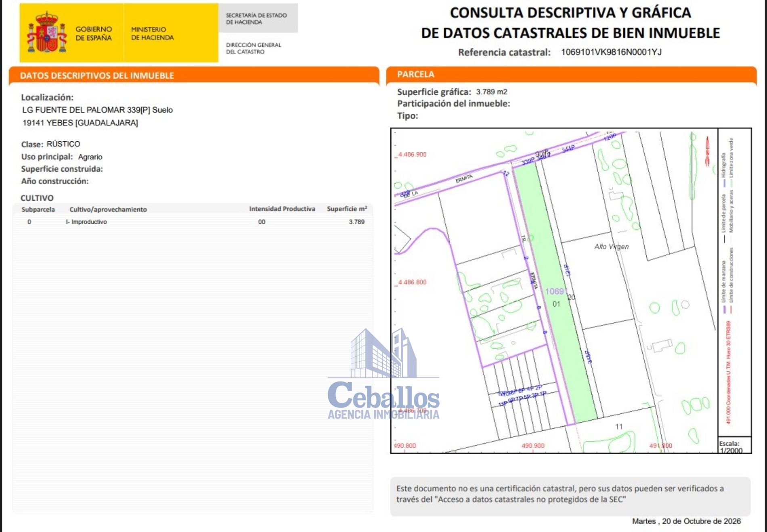Click the 'Superficie m²' column header
This screenshot has height=532, width=767.
pos(347,209)
